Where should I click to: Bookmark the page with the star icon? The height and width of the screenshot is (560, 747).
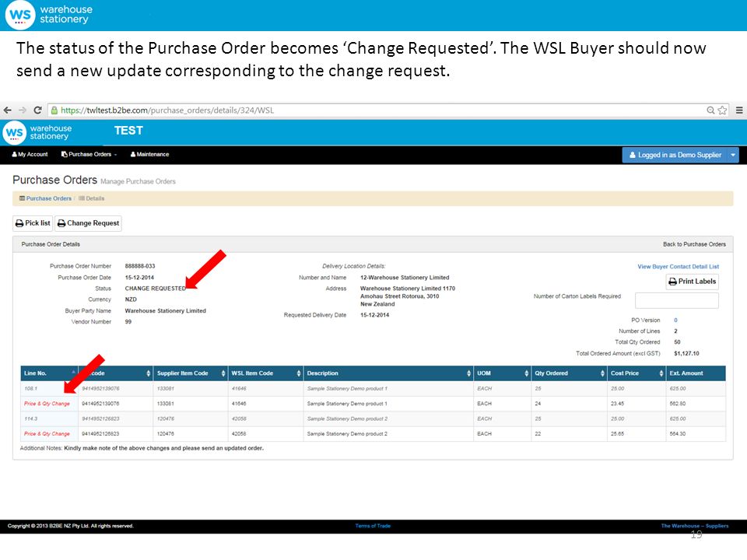722,110
